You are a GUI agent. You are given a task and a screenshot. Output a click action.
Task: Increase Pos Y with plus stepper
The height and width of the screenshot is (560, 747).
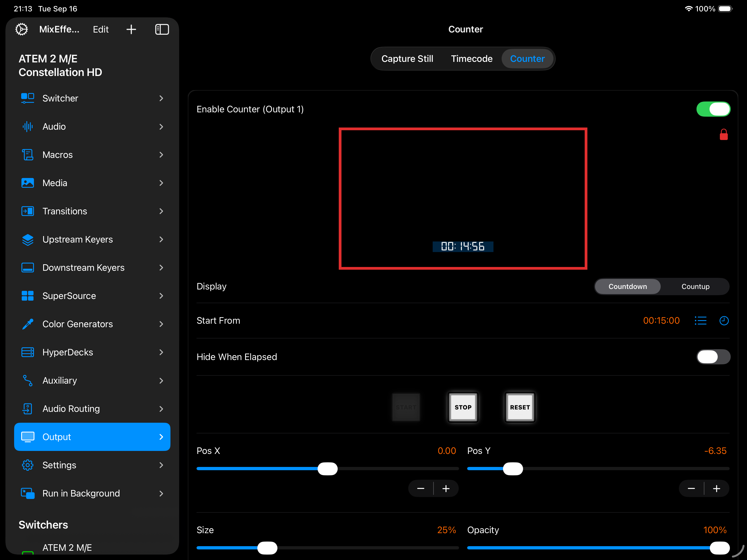(x=716, y=489)
